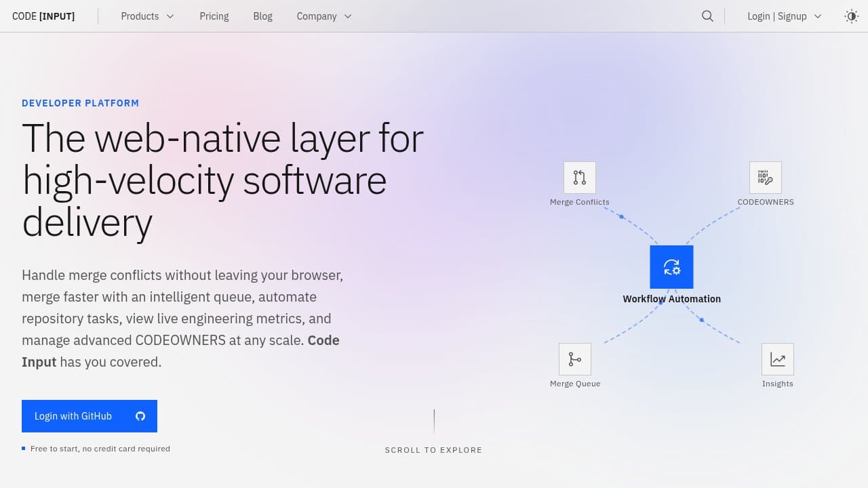Click the Merge Queue label text

(x=575, y=384)
